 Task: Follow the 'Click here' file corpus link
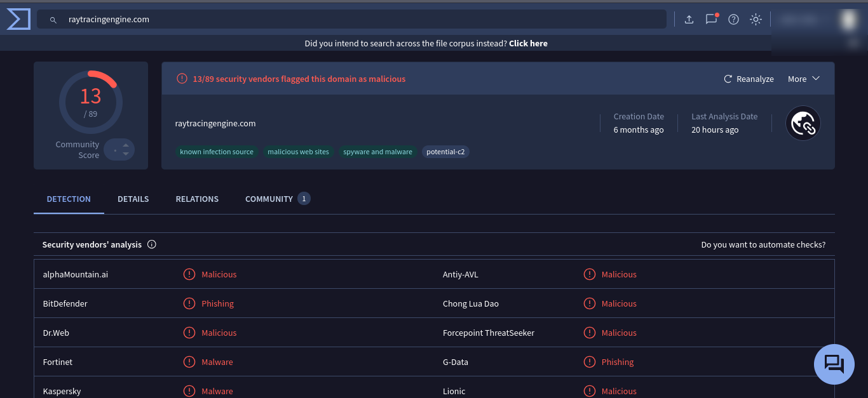528,43
